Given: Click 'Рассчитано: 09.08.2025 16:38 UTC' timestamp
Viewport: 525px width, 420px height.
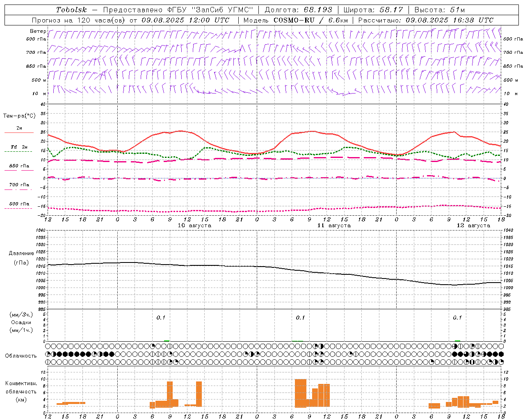Looking at the screenshot, I should click(x=426, y=20).
